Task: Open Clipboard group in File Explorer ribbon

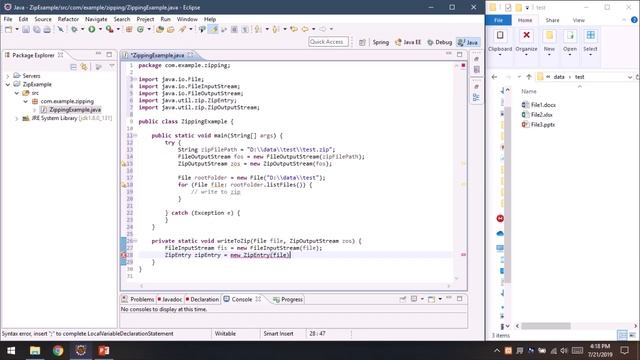Action: click(x=500, y=42)
